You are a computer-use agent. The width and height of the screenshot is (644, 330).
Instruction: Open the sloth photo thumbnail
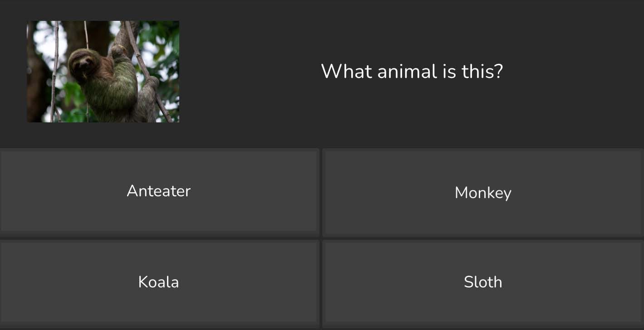pyautogui.click(x=103, y=72)
